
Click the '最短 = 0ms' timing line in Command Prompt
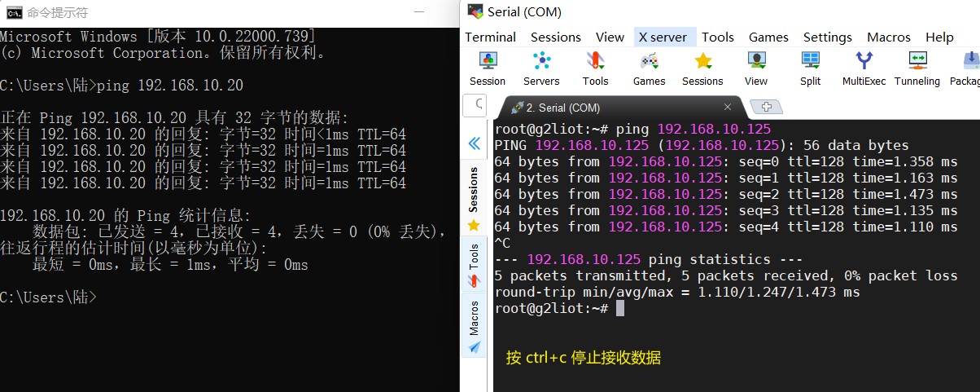coord(170,265)
